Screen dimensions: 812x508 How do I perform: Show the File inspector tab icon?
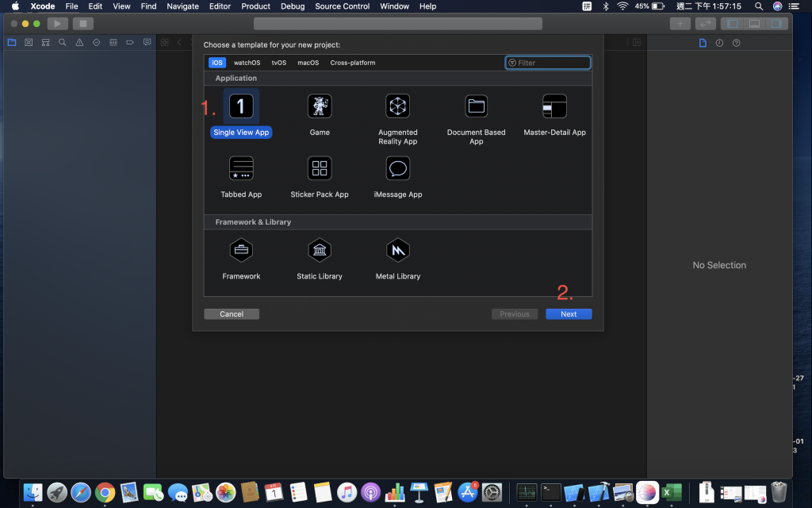[703, 43]
